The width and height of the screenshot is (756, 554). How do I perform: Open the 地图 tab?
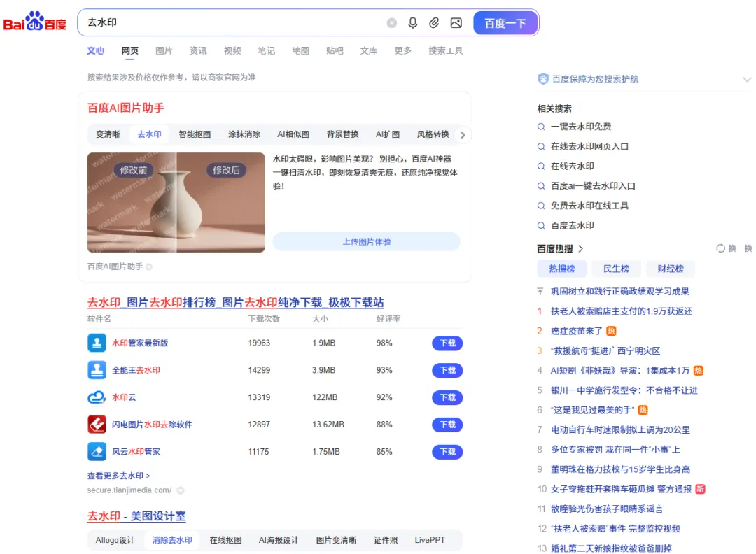coord(300,50)
